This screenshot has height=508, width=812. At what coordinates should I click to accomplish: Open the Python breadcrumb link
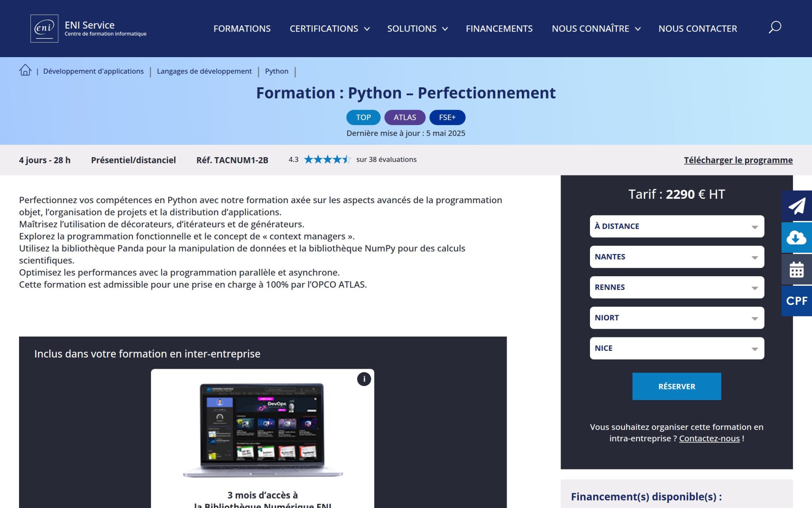(x=277, y=71)
